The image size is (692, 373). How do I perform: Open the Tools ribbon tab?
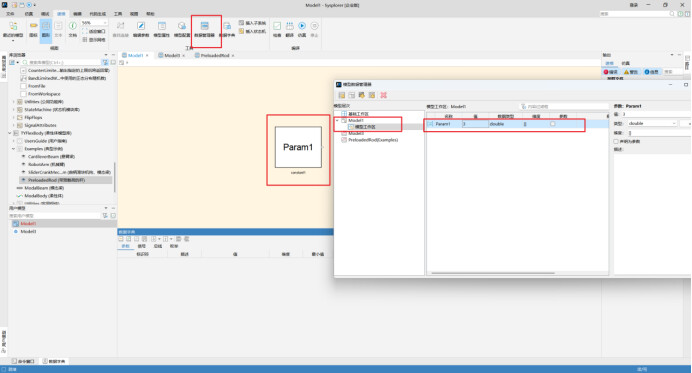118,14
